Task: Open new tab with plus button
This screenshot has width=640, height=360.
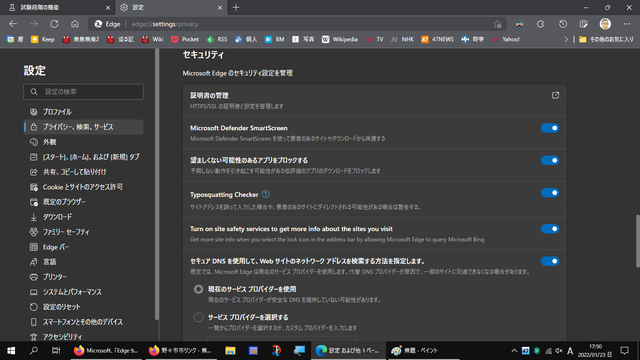Action: (x=236, y=7)
